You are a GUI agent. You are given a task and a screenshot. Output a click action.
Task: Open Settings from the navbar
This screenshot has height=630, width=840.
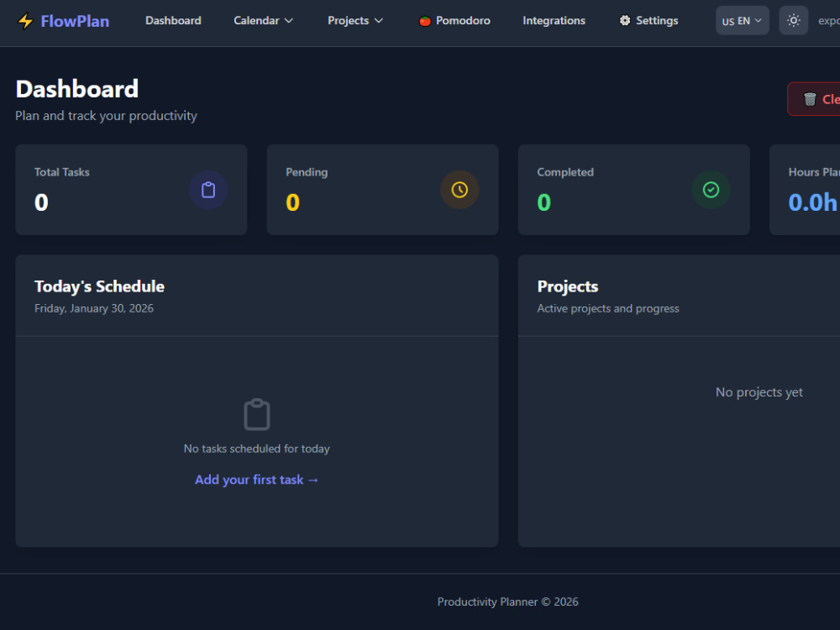point(648,20)
